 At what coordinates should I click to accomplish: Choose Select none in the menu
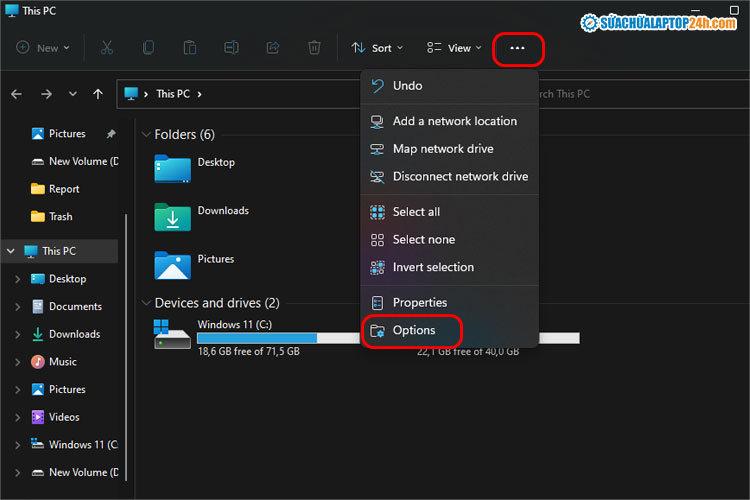(x=450, y=240)
